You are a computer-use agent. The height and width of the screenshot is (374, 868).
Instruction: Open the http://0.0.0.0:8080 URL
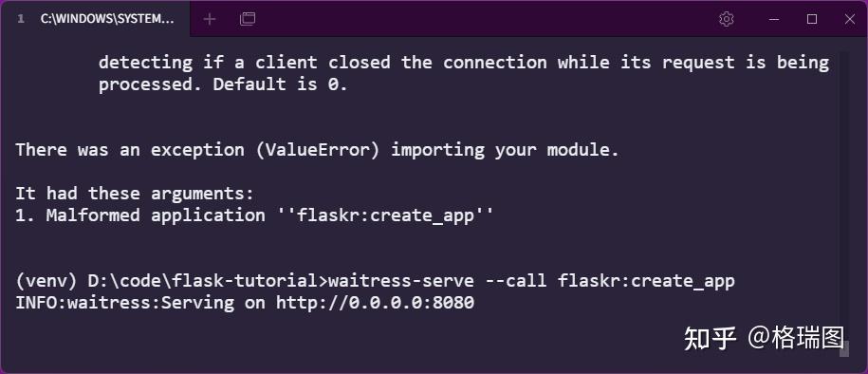pyautogui.click(x=376, y=303)
